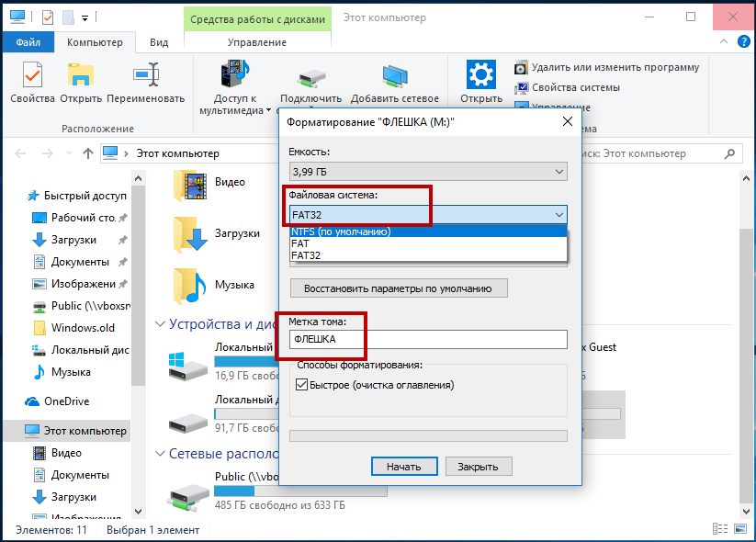Click the Метка тома input field
This screenshot has width=756, height=542.
[x=428, y=340]
